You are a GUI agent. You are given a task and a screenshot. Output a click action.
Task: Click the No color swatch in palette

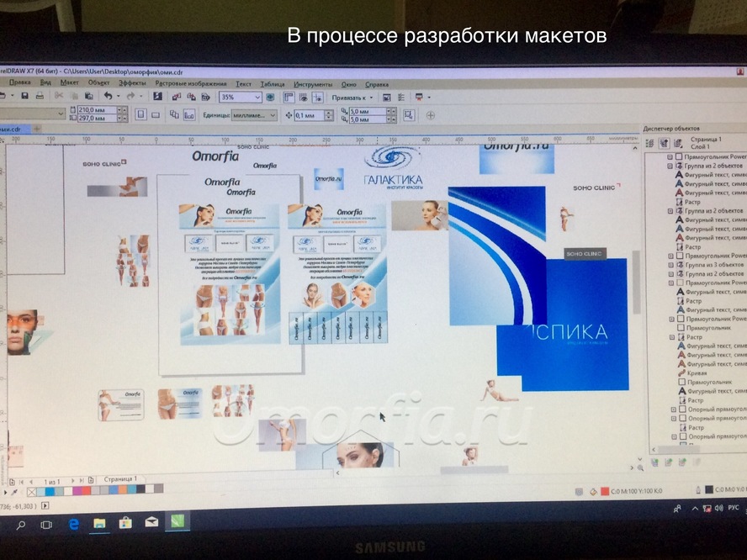pyautogui.click(x=32, y=491)
